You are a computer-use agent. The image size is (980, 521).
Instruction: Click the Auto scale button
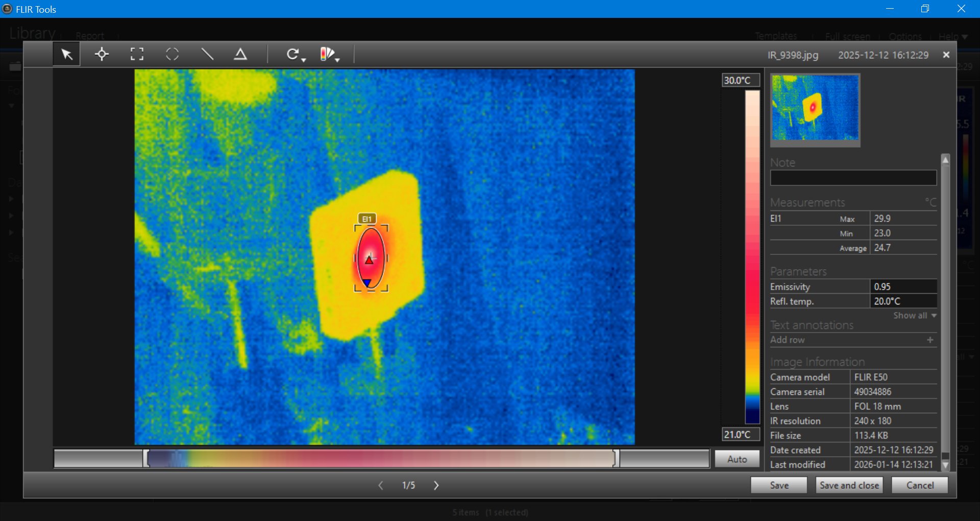[737, 459]
